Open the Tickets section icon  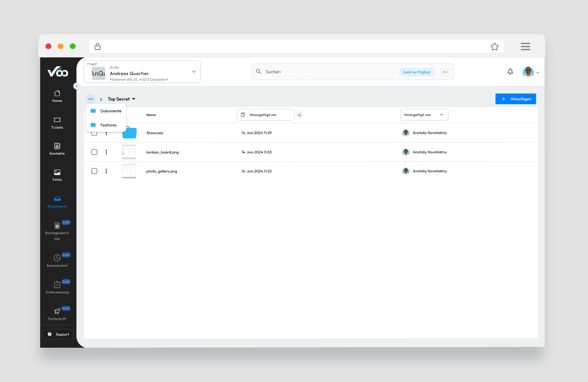click(x=57, y=120)
